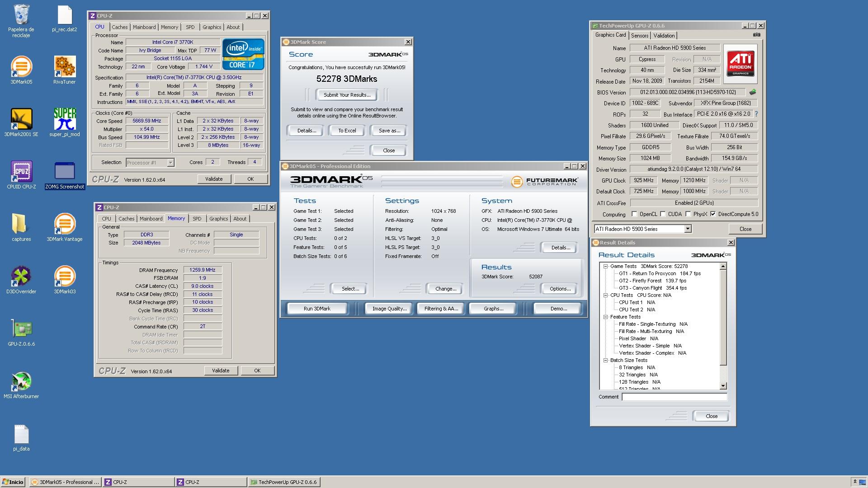
Task: Click the BIOS save chip icon in GPU-Z
Action: click(753, 92)
